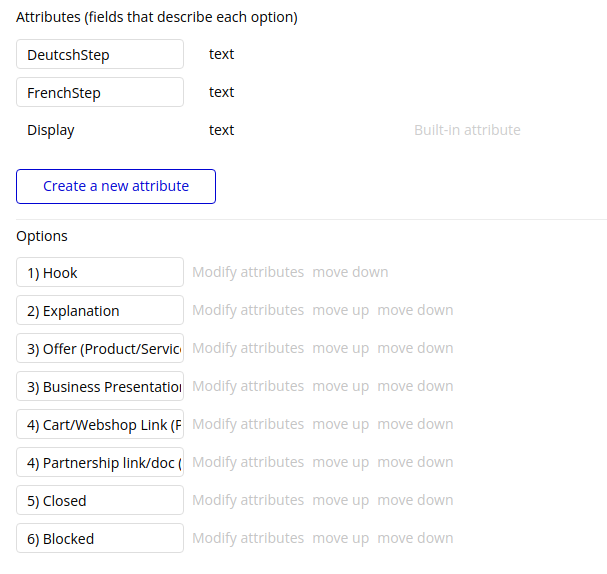Click the FrenchStep attribute name field
The height and width of the screenshot is (574, 607).
click(100, 93)
